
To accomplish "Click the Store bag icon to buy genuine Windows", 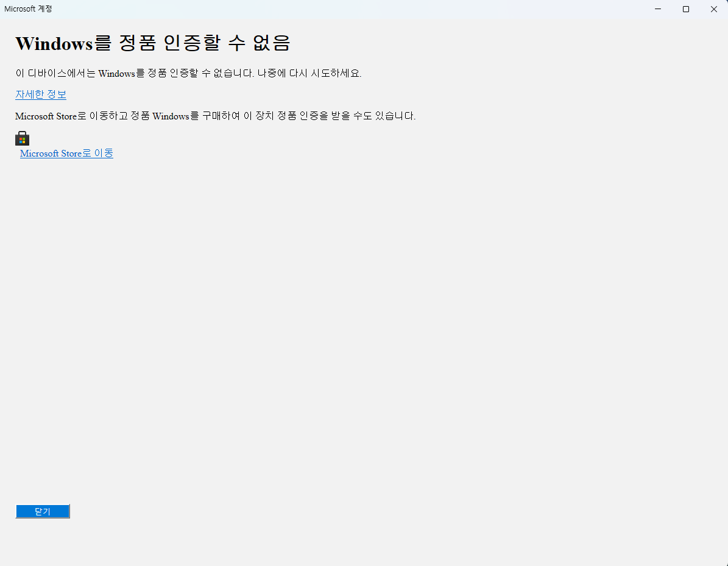I will 22,138.
